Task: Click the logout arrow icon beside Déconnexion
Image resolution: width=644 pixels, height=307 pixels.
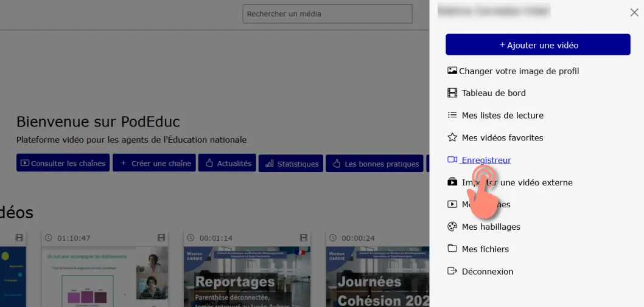Action: click(x=452, y=271)
